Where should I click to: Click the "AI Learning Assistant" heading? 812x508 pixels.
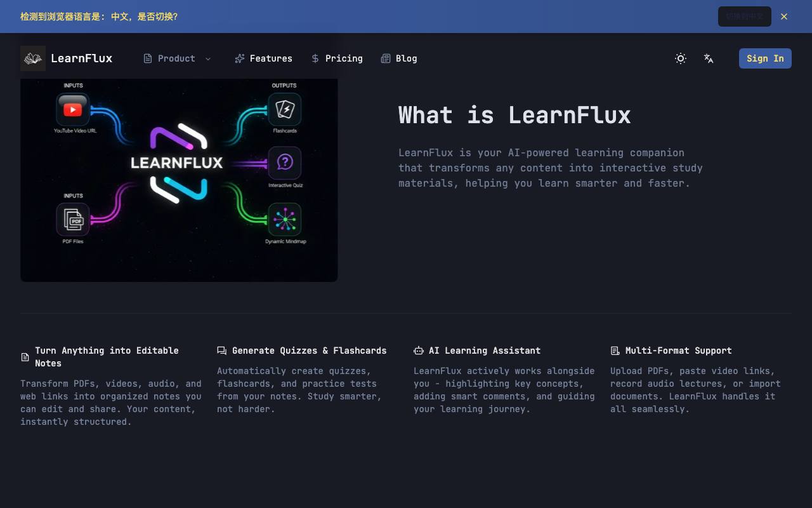(485, 351)
